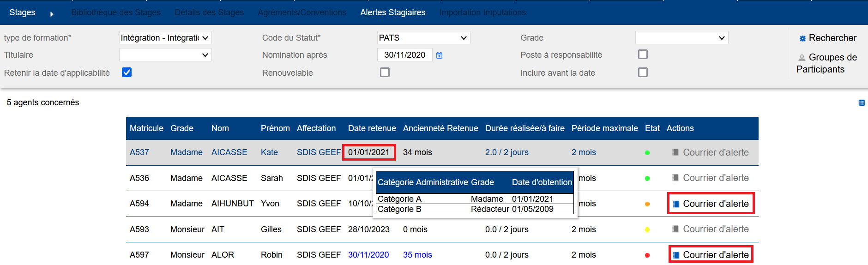
Task: Open the Bibliothèque des Stages tab
Action: coord(116,12)
